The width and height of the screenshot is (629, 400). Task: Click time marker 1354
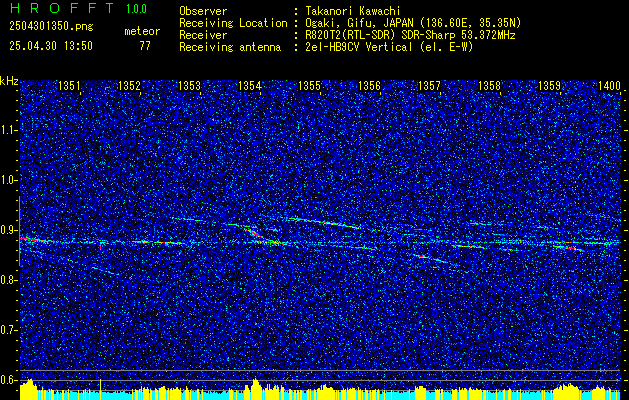249,86
